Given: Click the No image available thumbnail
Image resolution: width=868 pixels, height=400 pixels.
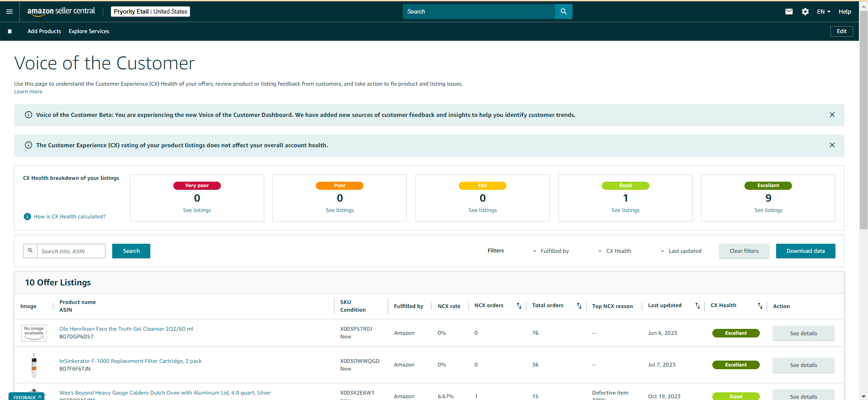Looking at the screenshot, I should click(34, 333).
